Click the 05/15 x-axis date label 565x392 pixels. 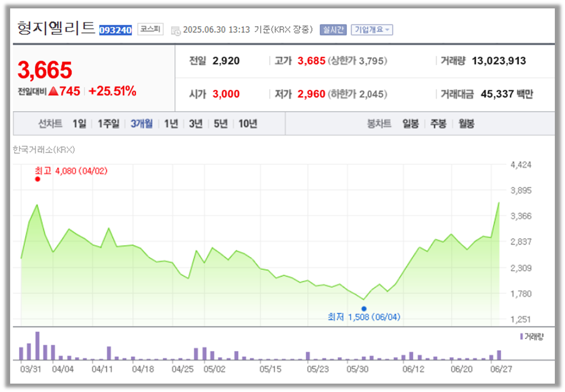(270, 369)
